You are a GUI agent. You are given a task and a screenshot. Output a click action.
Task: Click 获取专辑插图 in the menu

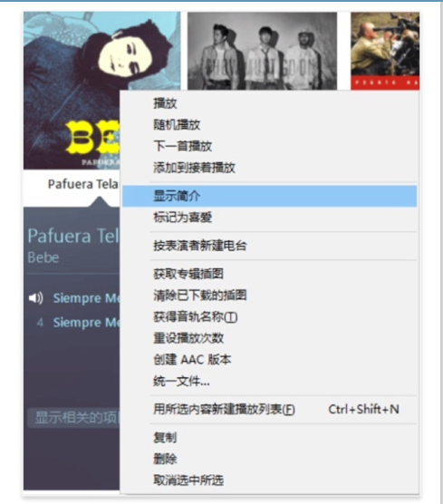[x=270, y=274]
